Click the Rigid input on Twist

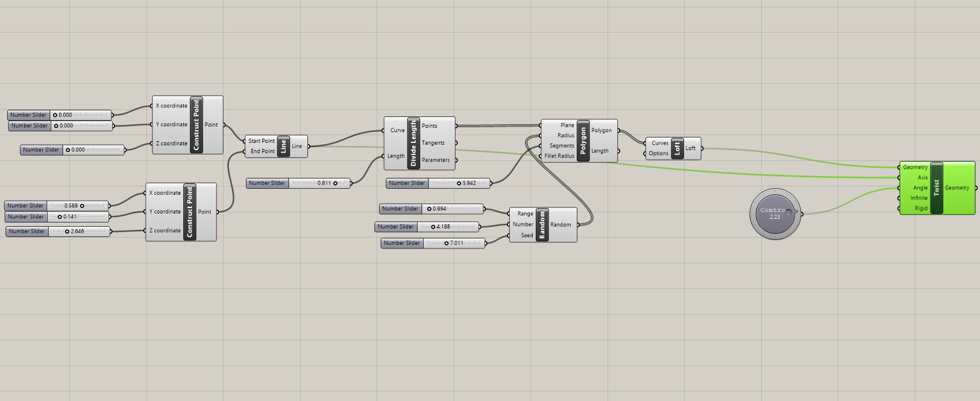click(x=922, y=209)
